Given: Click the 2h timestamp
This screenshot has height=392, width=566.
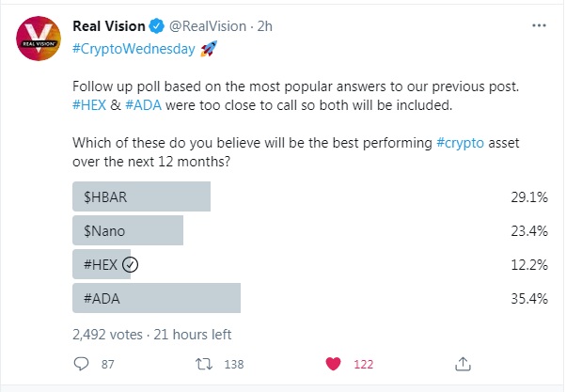Looking at the screenshot, I should pyautogui.click(x=264, y=26).
